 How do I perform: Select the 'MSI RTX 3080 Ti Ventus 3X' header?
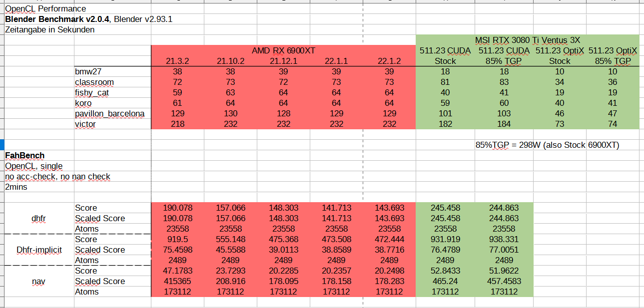click(527, 40)
